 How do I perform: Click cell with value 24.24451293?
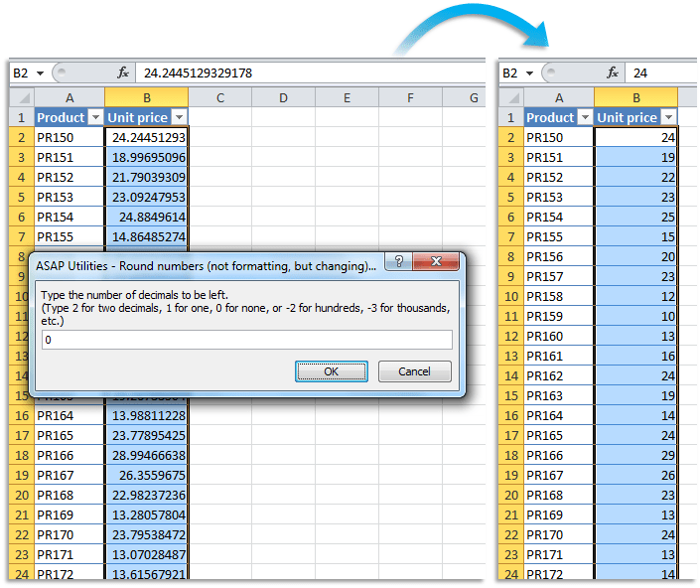click(x=146, y=137)
